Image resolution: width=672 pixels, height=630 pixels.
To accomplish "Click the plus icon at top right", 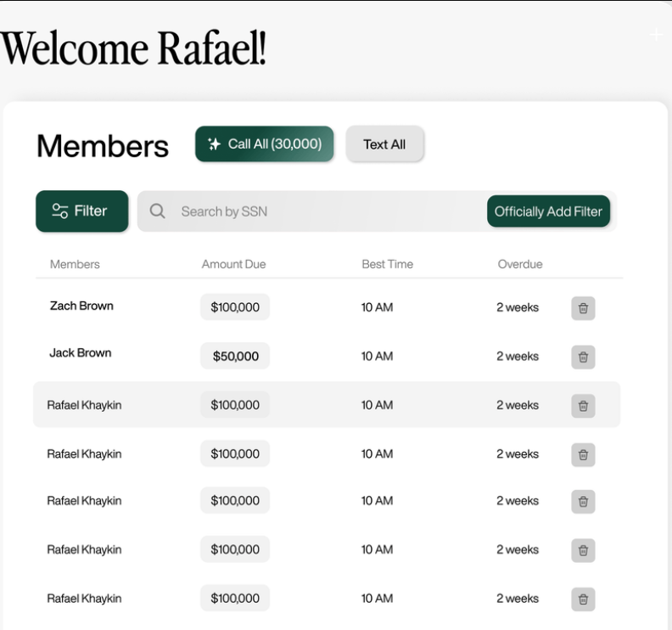I will [656, 35].
